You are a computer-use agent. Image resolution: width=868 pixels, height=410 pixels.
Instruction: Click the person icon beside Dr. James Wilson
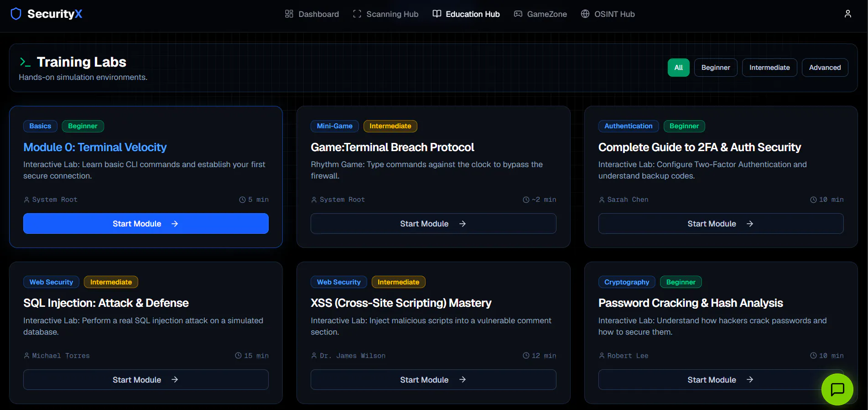(x=314, y=355)
